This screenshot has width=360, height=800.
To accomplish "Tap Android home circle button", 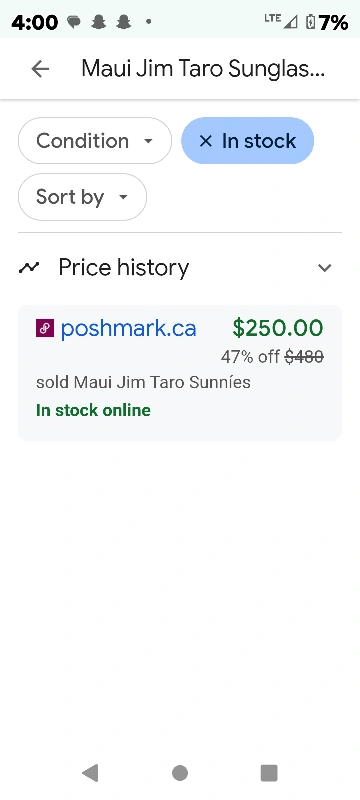I will pos(179,773).
